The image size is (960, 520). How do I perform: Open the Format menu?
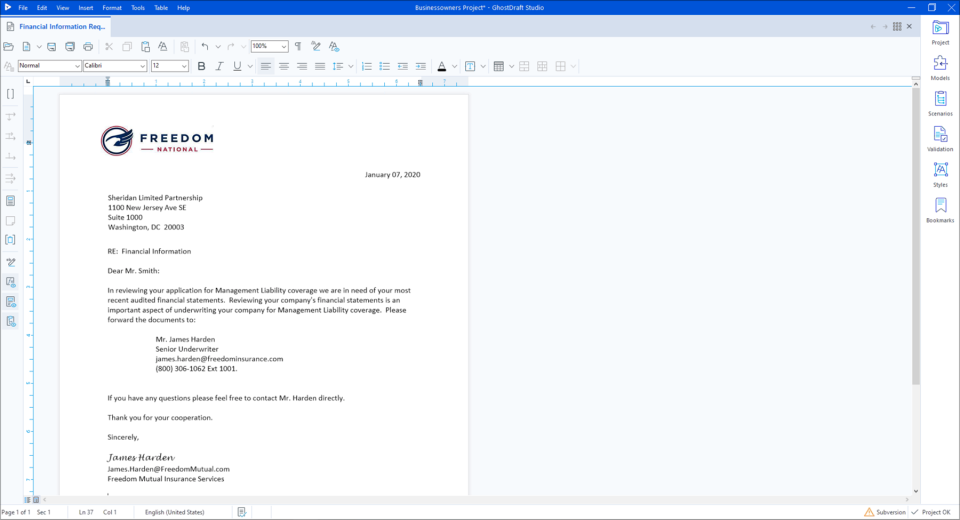(112, 8)
